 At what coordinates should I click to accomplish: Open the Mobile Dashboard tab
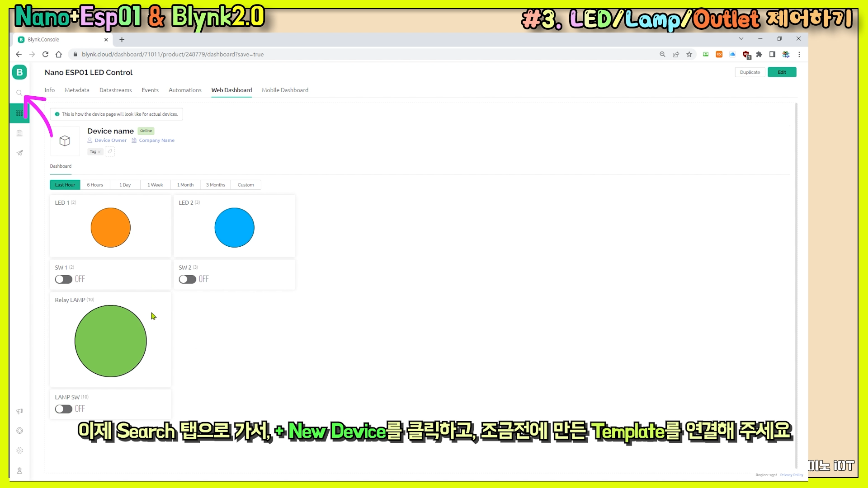(285, 90)
